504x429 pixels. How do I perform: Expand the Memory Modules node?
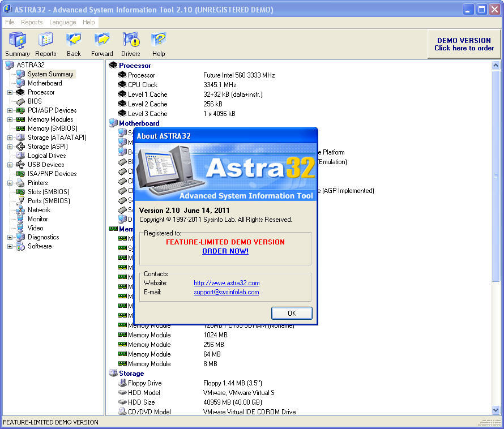pos(10,119)
